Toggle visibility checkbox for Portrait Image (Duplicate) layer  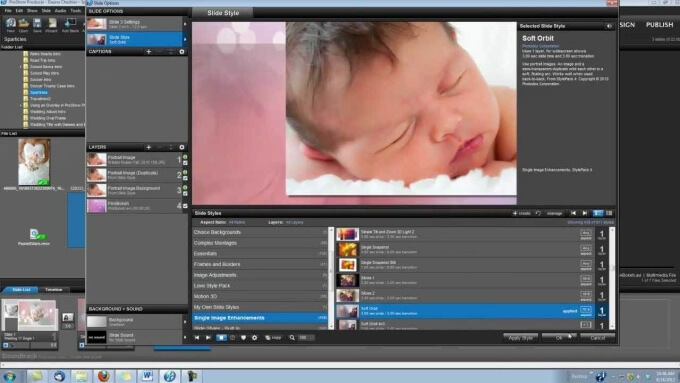tap(185, 178)
